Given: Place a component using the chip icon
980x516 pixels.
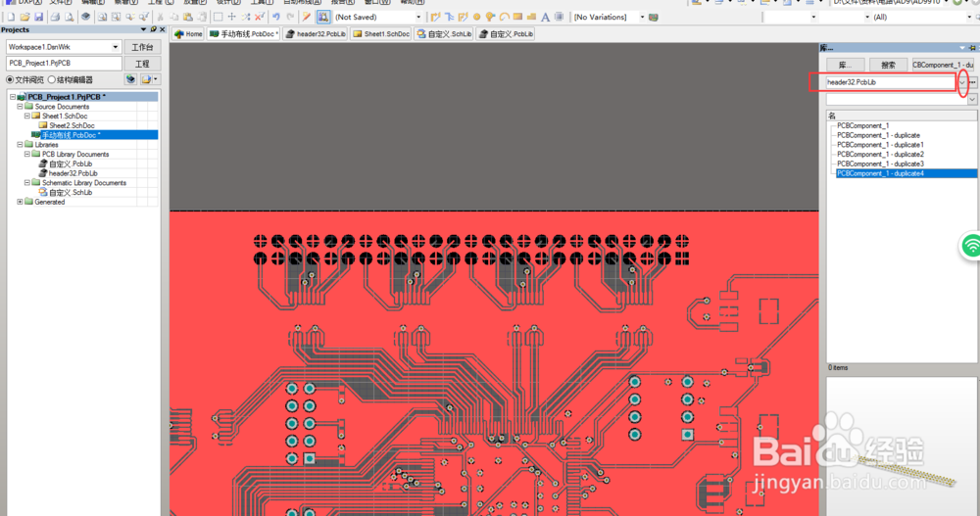Looking at the screenshot, I should (x=559, y=17).
